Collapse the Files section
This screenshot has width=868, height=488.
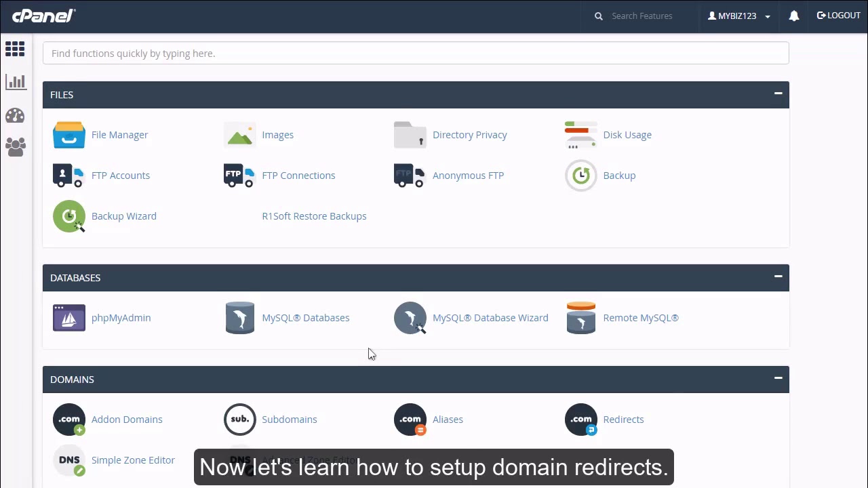coord(778,94)
